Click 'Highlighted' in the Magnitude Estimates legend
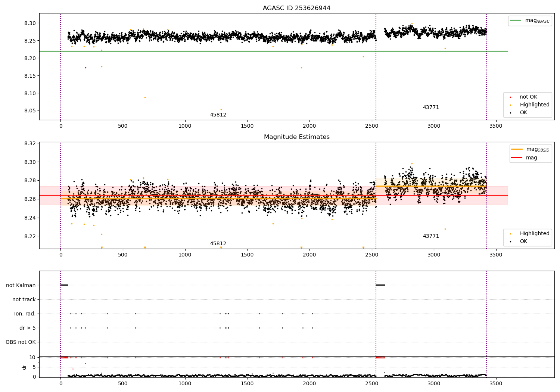 pyautogui.click(x=535, y=234)
